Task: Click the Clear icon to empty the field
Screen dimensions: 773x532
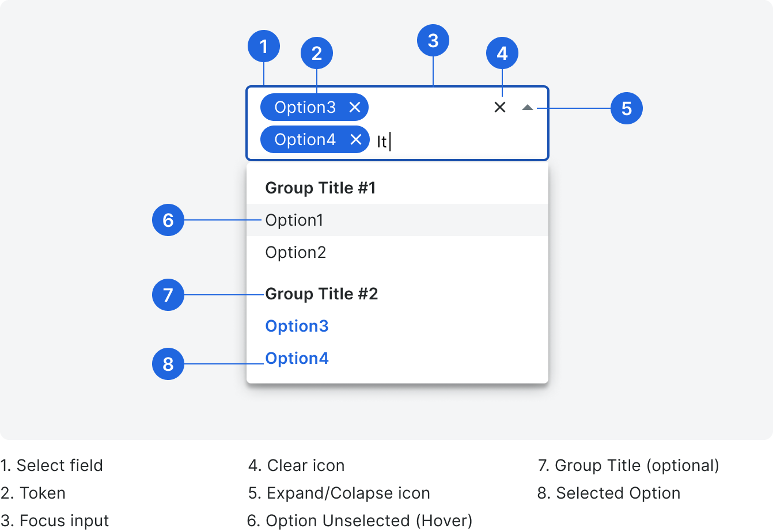Action: coord(499,107)
